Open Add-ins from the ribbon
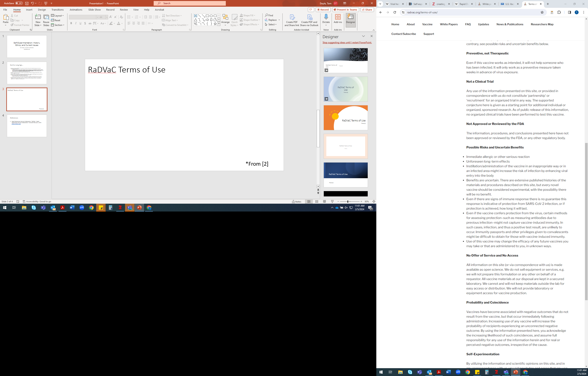 click(x=338, y=19)
